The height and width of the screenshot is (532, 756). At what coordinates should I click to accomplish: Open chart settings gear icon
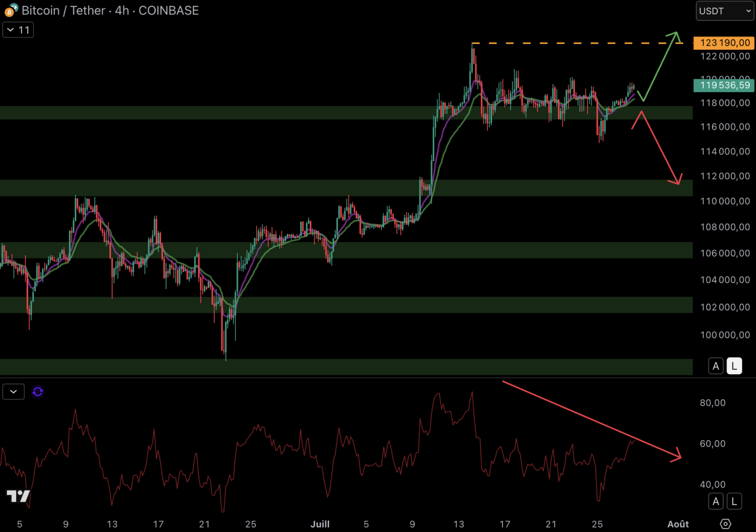[x=725, y=524]
